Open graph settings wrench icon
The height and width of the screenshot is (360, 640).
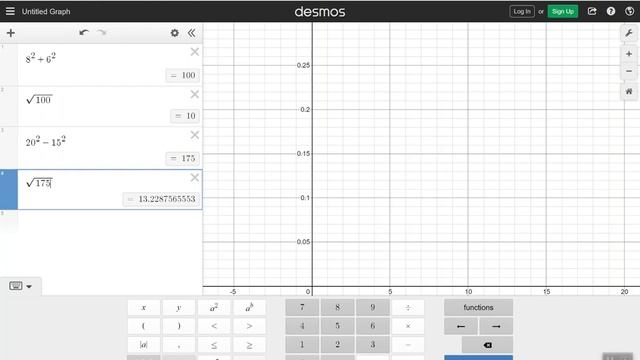point(629,33)
